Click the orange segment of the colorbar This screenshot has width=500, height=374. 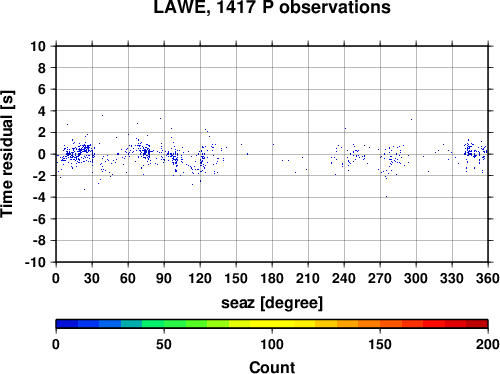pos(369,324)
